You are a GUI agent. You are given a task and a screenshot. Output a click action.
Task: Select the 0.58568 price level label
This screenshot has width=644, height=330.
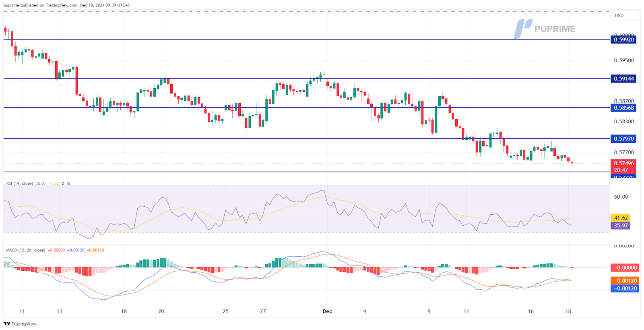623,108
